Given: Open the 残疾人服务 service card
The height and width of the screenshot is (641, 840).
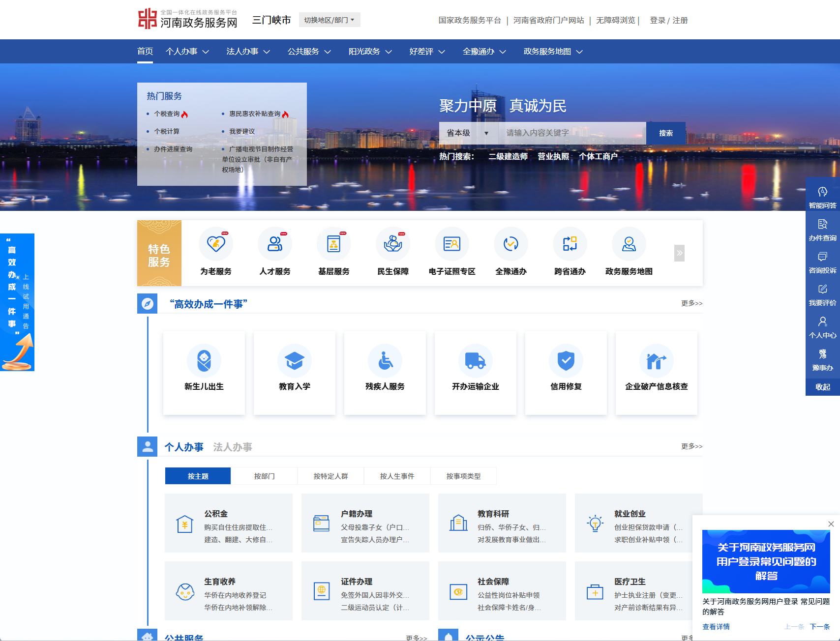Looking at the screenshot, I should click(385, 373).
